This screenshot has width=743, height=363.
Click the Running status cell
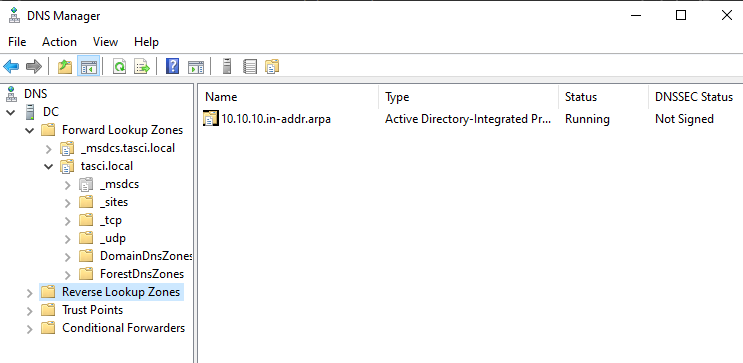click(x=587, y=119)
